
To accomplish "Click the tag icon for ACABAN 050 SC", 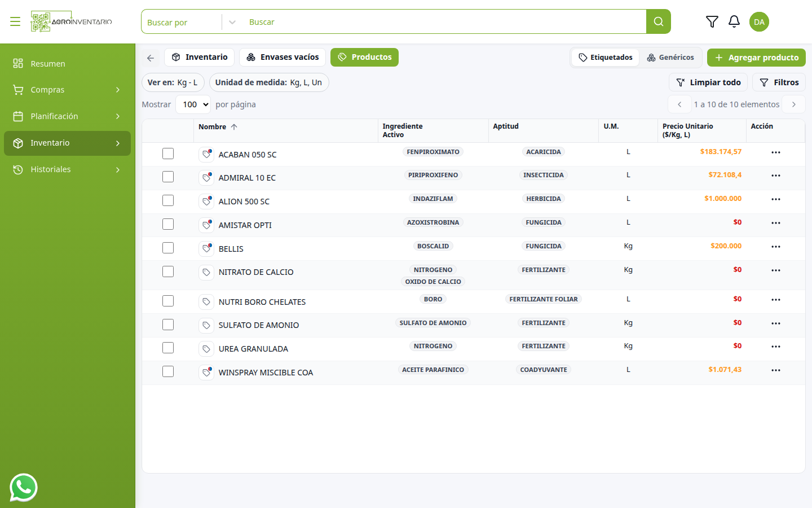I will 206,154.
